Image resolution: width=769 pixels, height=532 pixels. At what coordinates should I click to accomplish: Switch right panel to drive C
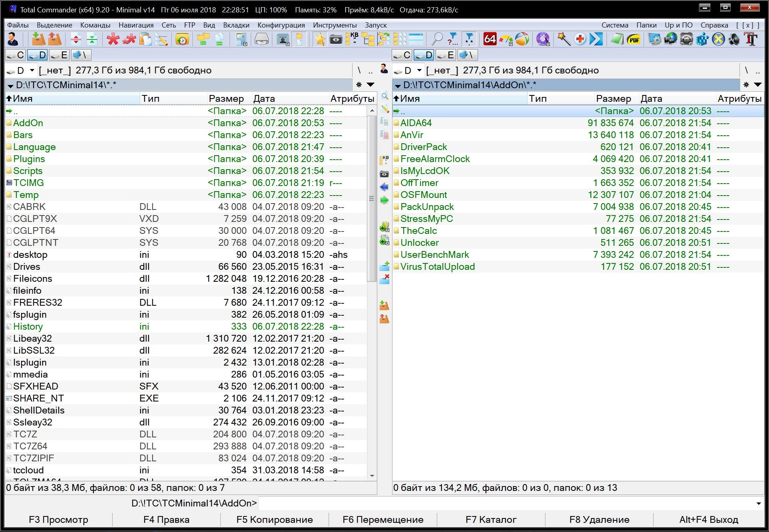[x=402, y=55]
